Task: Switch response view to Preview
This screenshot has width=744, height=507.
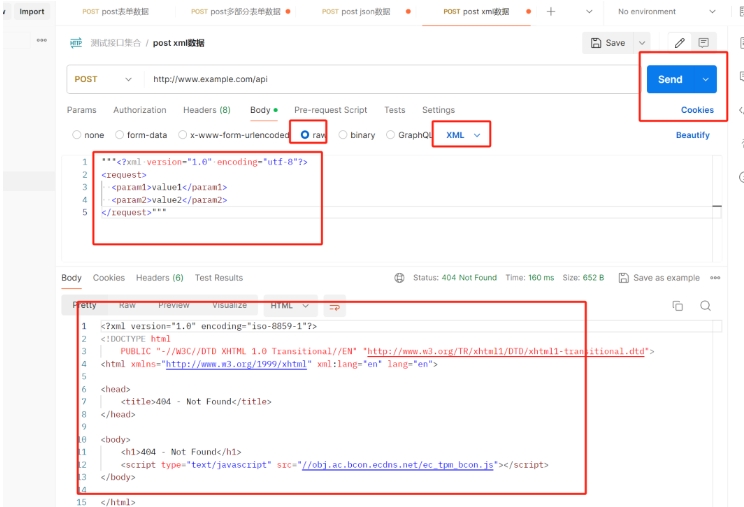Action: tap(174, 305)
